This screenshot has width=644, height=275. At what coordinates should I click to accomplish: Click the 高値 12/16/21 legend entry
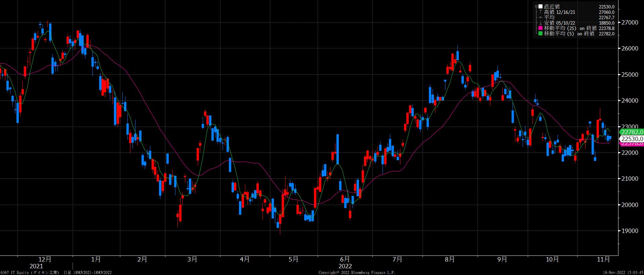click(560, 12)
